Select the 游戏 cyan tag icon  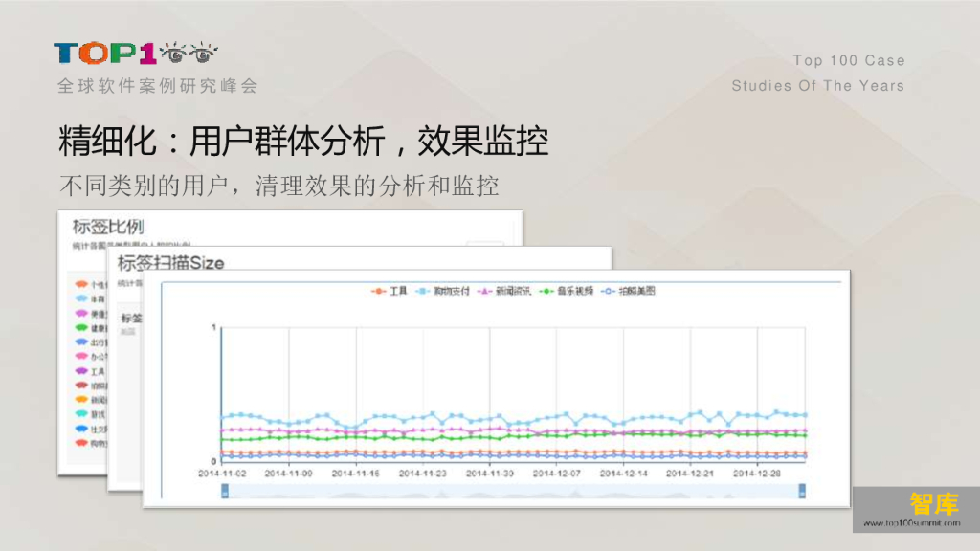coord(82,415)
